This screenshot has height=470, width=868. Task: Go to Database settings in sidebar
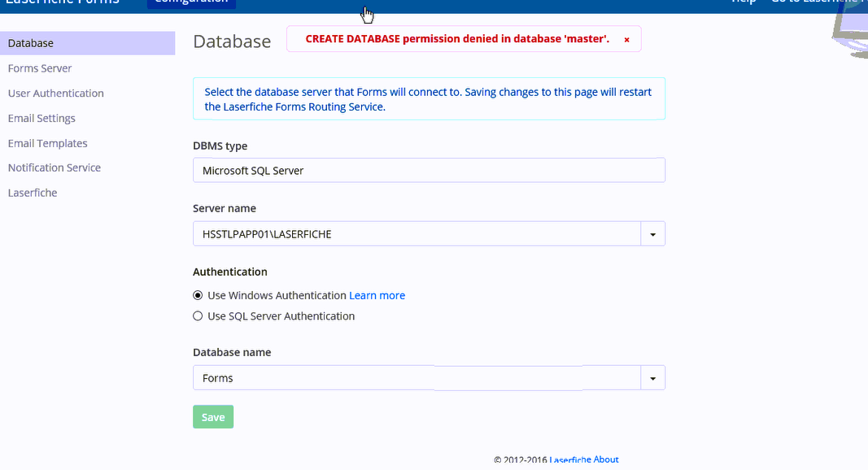point(31,43)
